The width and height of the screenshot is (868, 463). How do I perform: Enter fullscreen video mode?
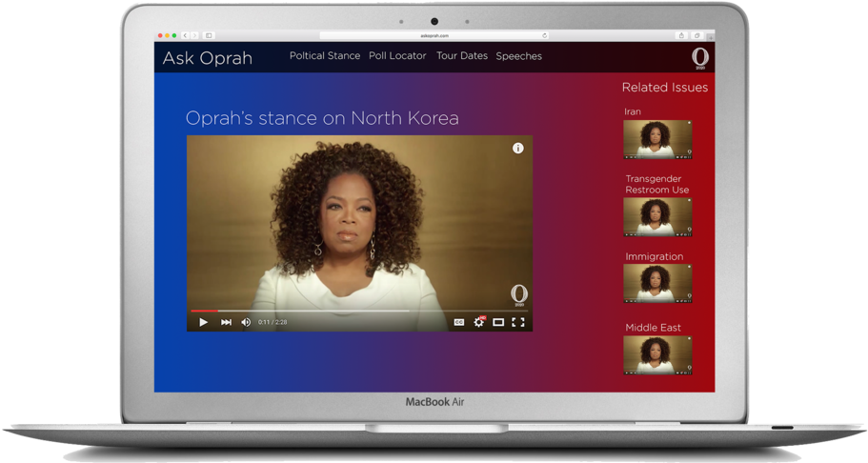tap(518, 322)
